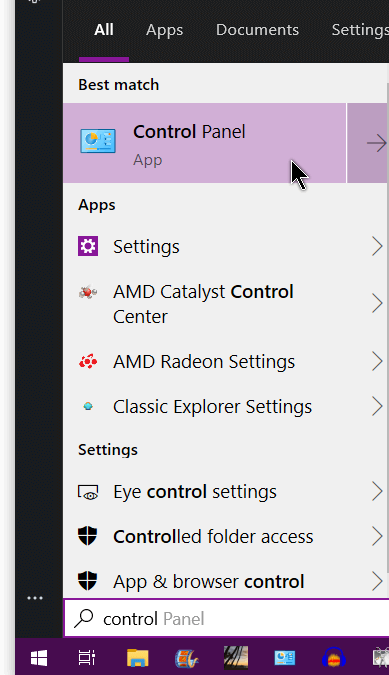Click the purple Settings gear icon

tap(88, 246)
